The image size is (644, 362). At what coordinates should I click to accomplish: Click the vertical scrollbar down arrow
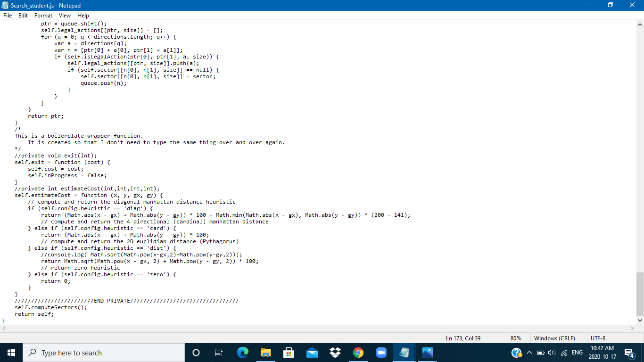640,321
